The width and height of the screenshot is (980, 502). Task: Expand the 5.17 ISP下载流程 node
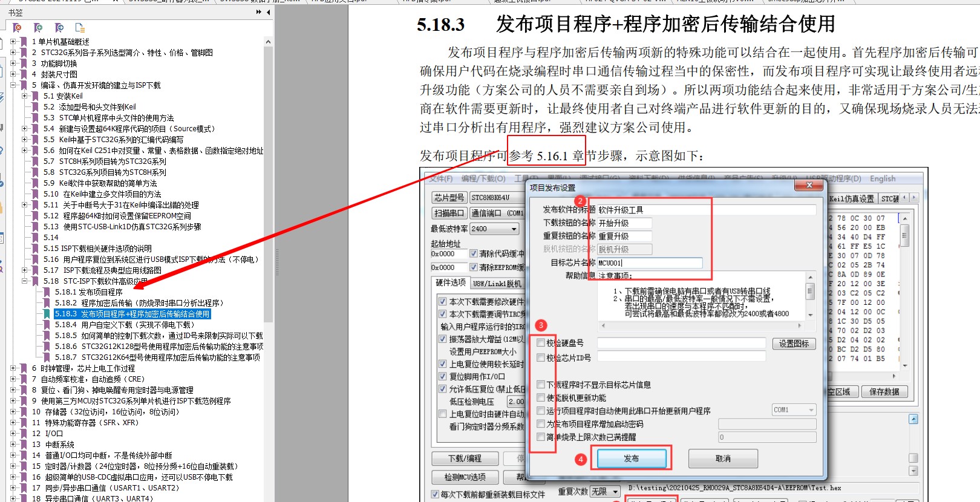(25, 270)
